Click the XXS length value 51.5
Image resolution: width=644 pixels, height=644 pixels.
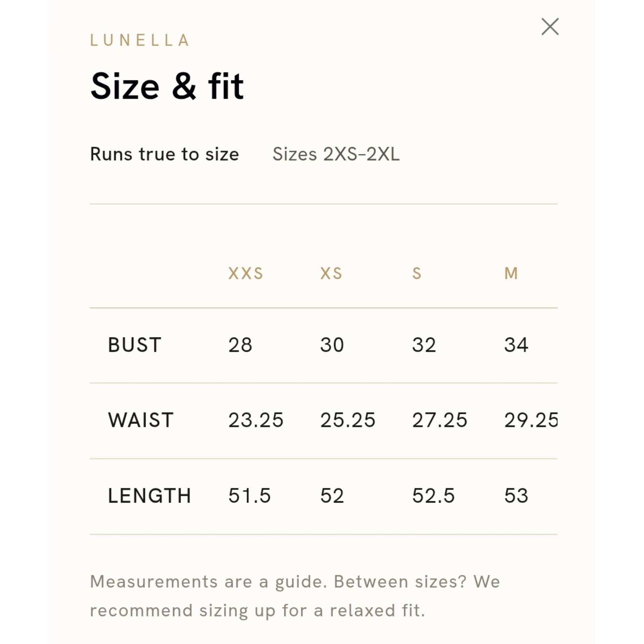click(x=249, y=495)
